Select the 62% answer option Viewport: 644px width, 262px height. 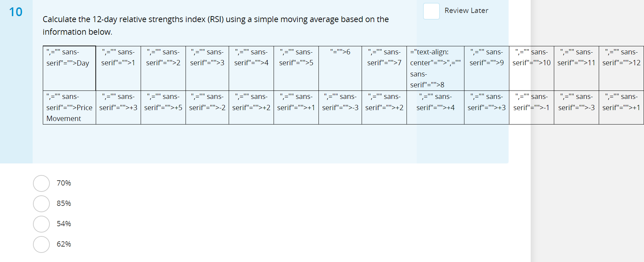coord(41,244)
